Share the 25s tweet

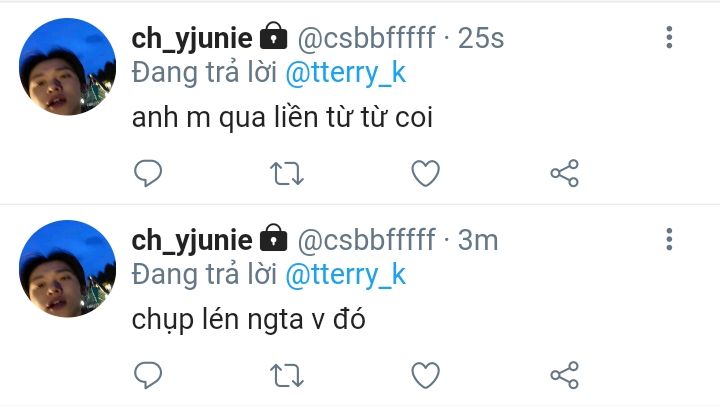click(565, 173)
